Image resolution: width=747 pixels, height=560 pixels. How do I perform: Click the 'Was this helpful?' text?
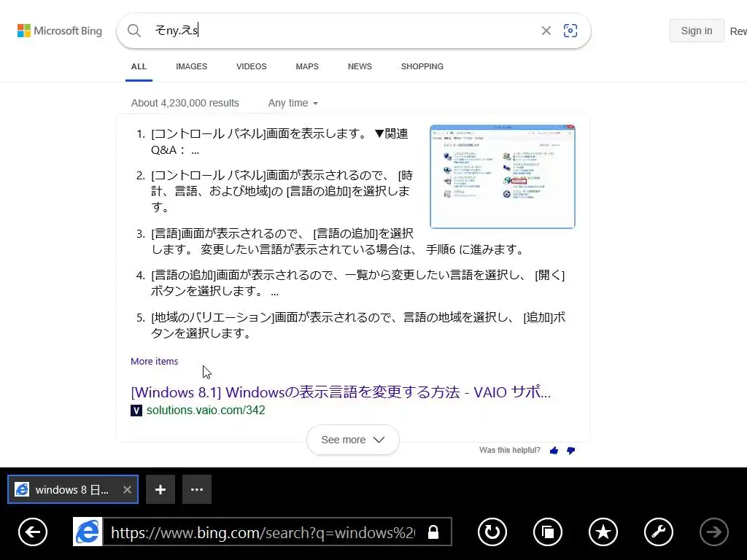(x=509, y=450)
